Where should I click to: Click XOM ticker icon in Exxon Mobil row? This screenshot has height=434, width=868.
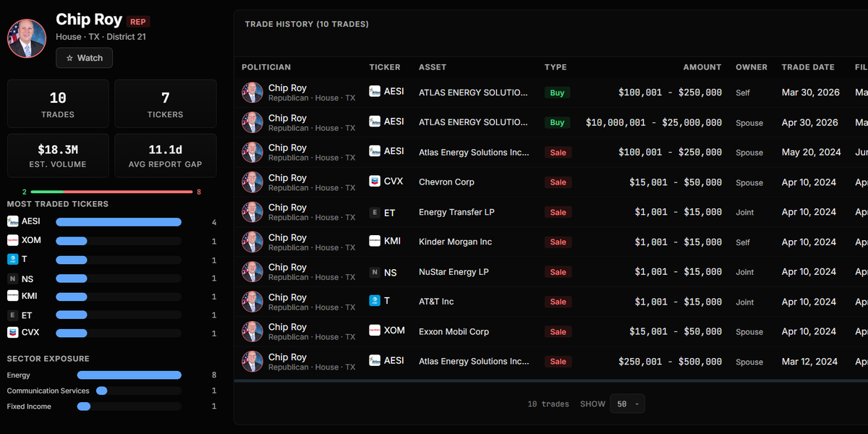(375, 331)
